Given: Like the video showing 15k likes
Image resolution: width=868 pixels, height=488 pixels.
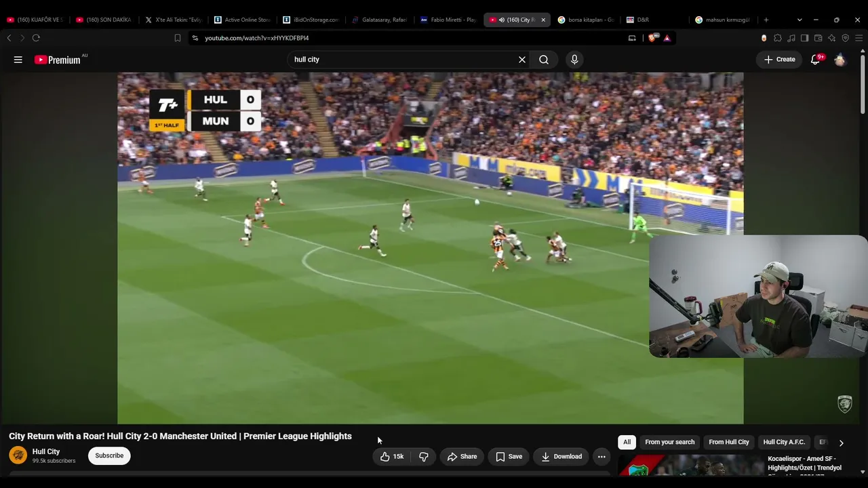Looking at the screenshot, I should (392, 456).
